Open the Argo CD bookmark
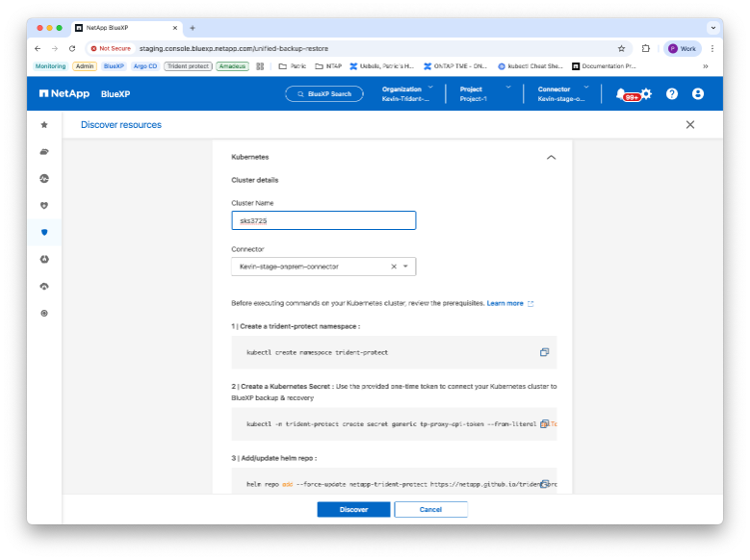Image resolution: width=750 pixels, height=560 pixels. click(x=145, y=66)
